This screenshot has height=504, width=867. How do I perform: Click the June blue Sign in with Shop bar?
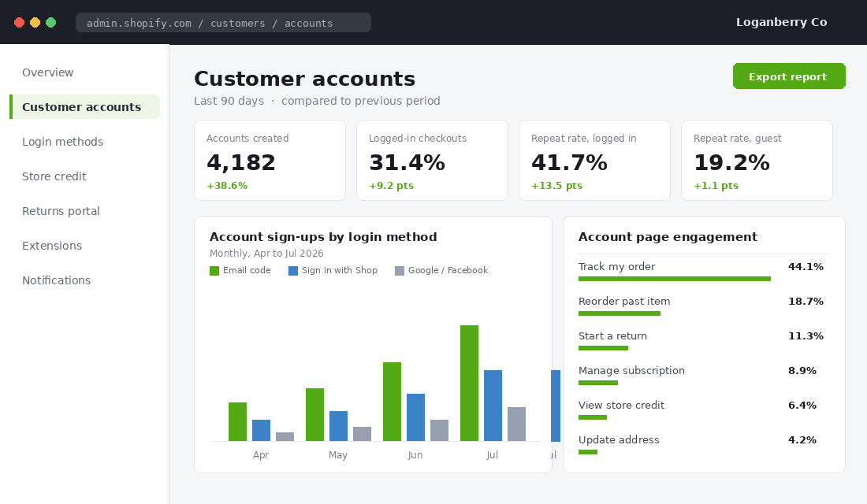point(416,417)
